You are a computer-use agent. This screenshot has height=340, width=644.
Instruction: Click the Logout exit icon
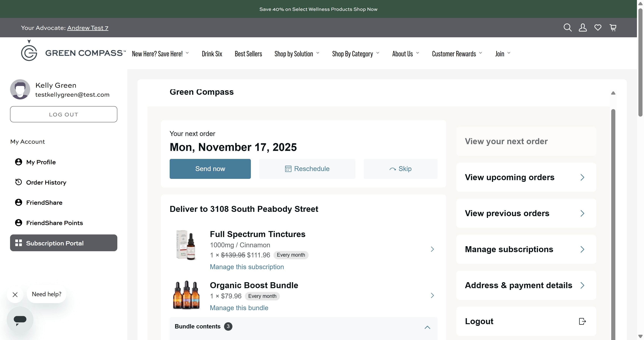click(582, 321)
